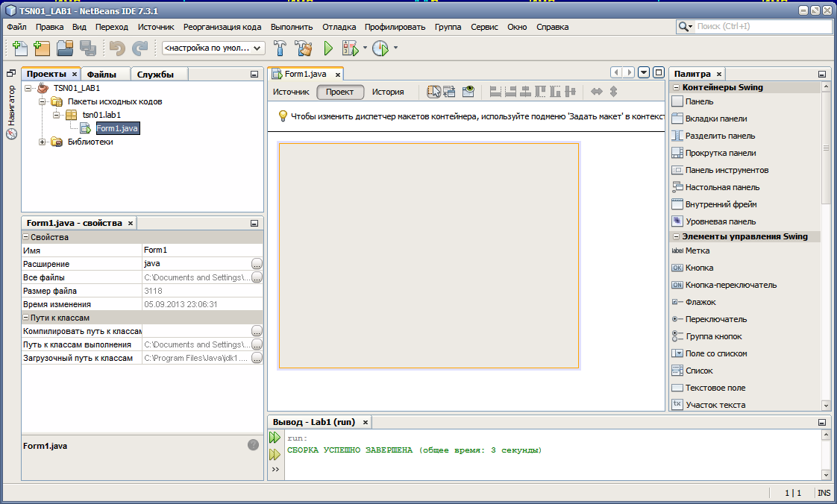The width and height of the screenshot is (837, 504).
Task: Click Clean and Build broom icon
Action: (x=303, y=48)
